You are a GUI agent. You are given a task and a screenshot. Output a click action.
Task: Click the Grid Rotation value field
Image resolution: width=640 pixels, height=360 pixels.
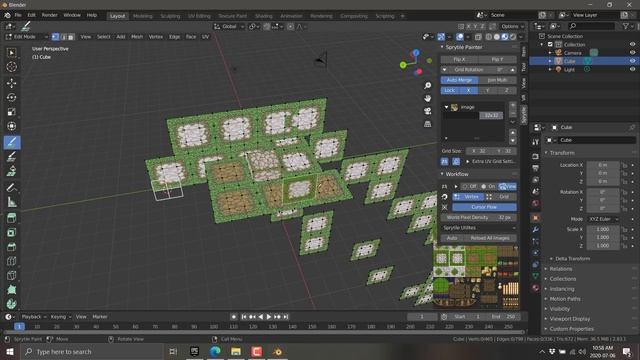click(x=479, y=70)
